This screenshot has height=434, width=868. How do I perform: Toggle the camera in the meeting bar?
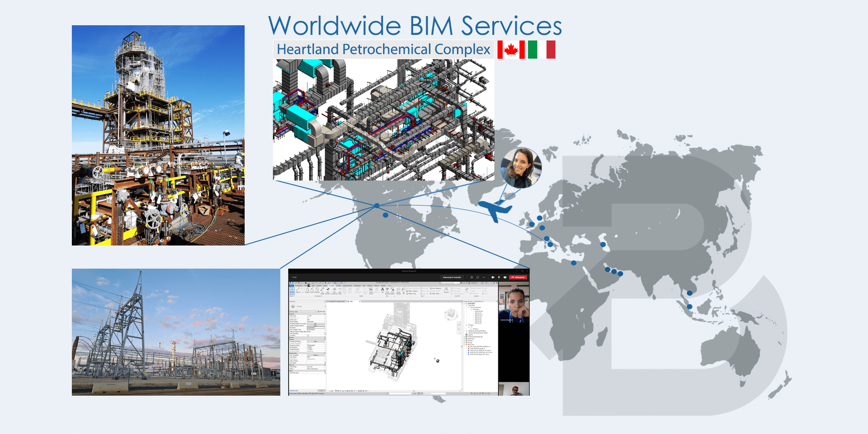(x=493, y=277)
